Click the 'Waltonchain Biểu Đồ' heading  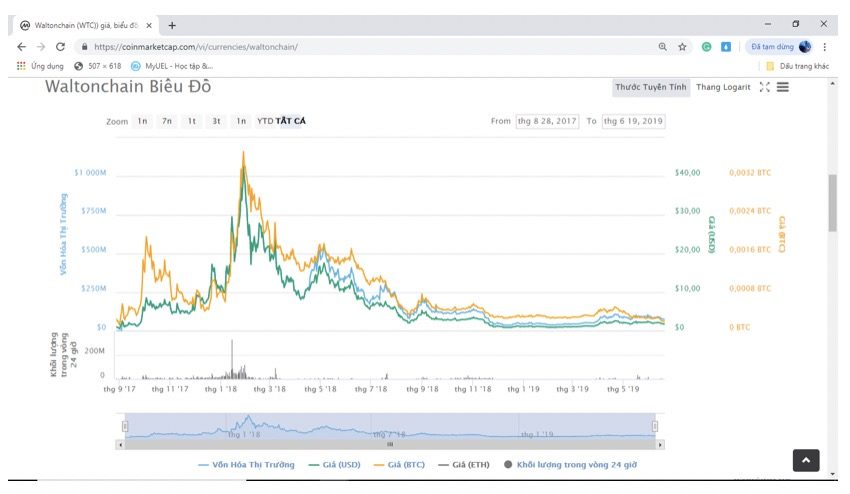(128, 87)
